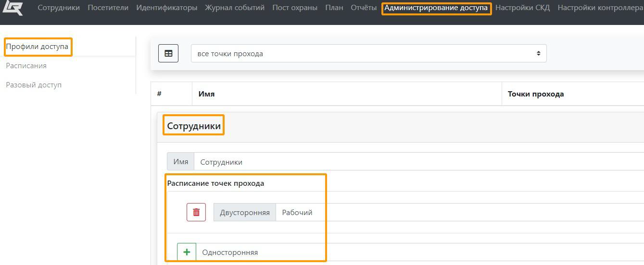
Task: Open the Пост охраны page
Action: pyautogui.click(x=295, y=8)
